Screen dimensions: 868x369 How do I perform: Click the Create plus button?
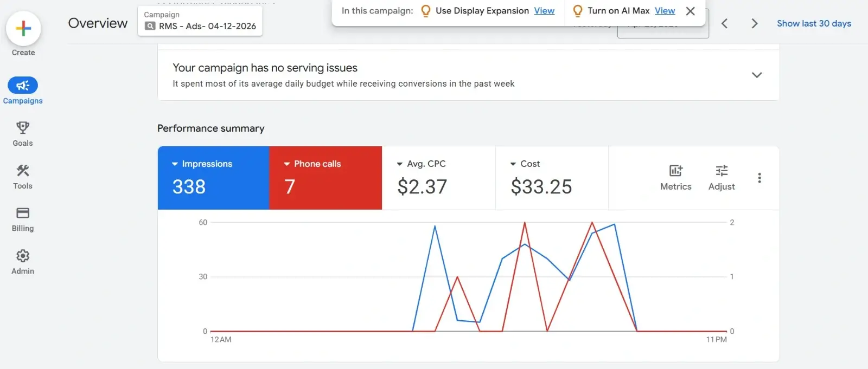coord(23,29)
